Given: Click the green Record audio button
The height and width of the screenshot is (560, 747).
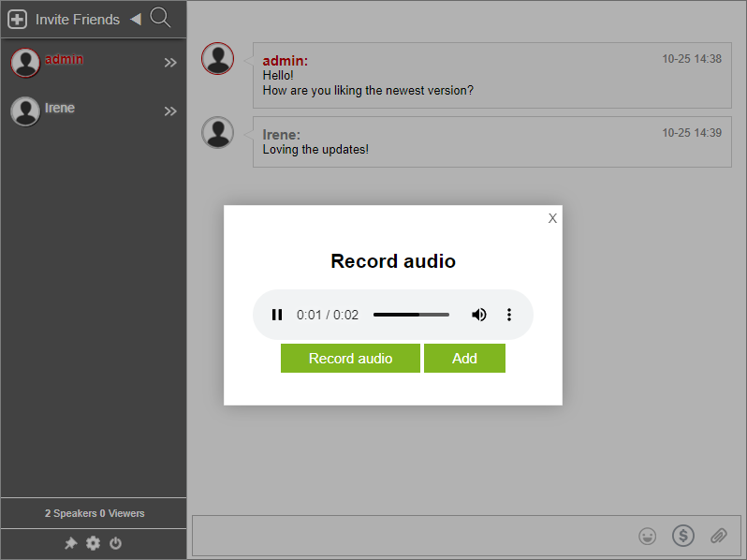Looking at the screenshot, I should (350, 358).
